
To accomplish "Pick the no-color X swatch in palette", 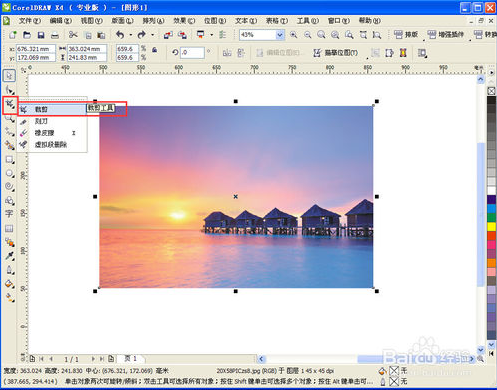I will (491, 91).
